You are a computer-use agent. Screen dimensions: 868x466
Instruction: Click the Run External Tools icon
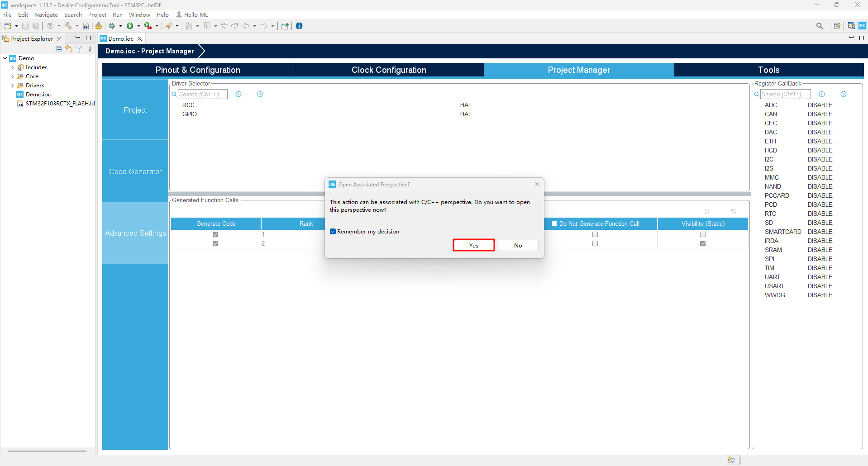[x=148, y=26]
